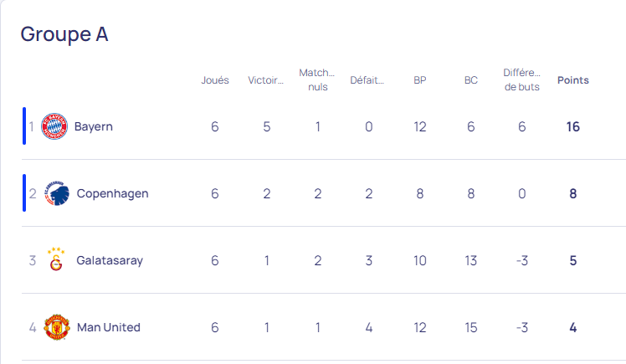
Task: Click the Points column header
Action: point(573,80)
